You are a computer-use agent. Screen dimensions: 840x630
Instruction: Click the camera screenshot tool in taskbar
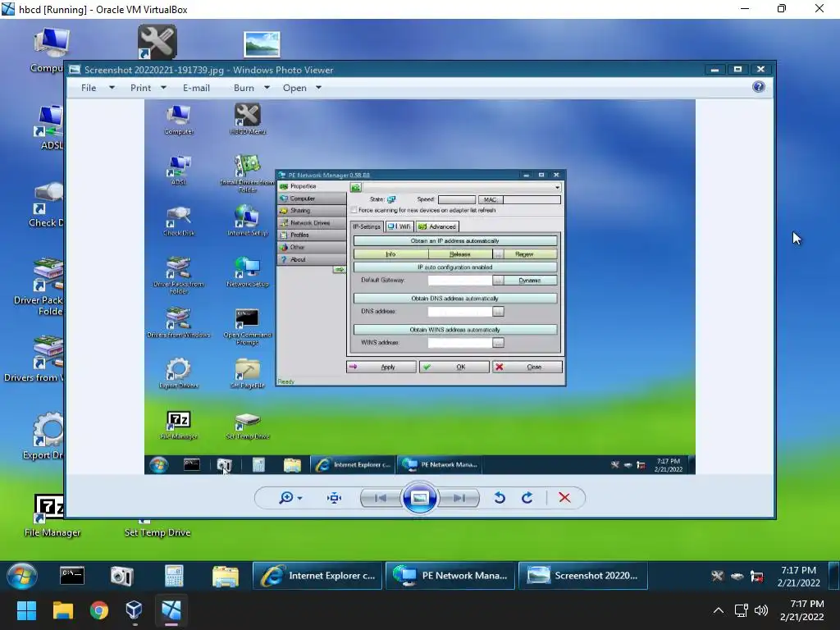[x=121, y=576]
